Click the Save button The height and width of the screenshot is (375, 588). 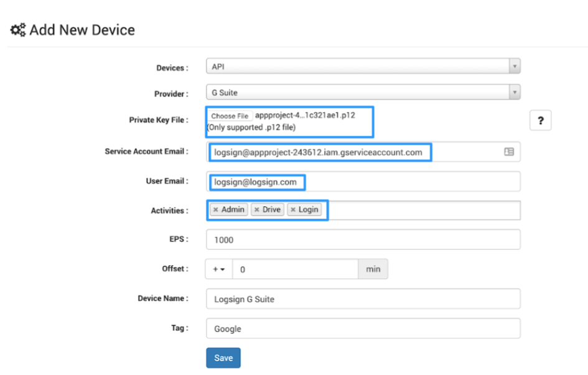click(223, 358)
